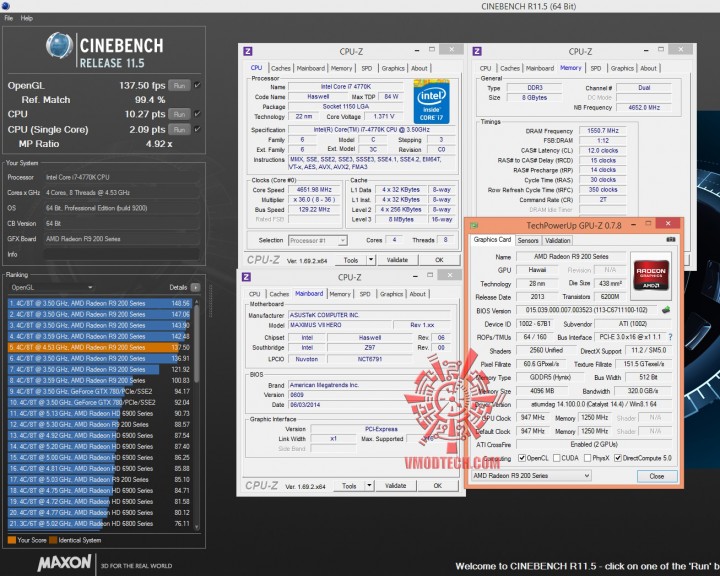This screenshot has width=720, height=576.
Task: Click OK in CPU-Z Mainboard window
Action: [x=438, y=486]
